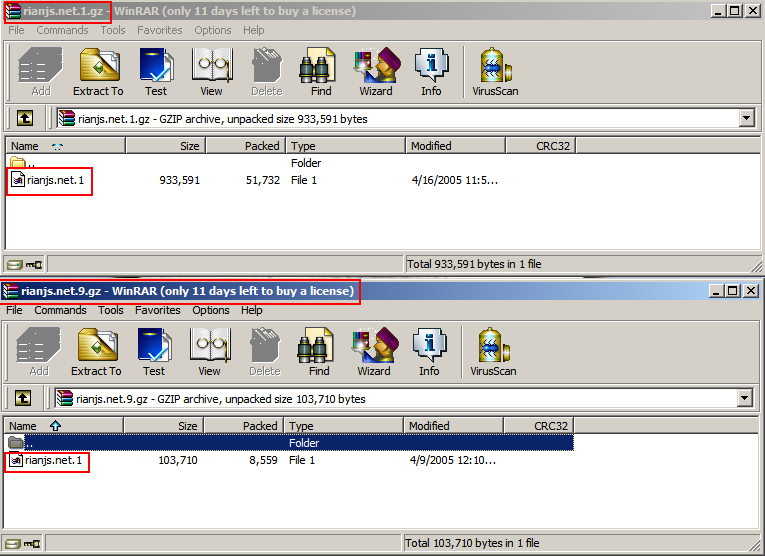Click View icon in rianjs.net.1.gz window
Viewport: 765px width, 556px height.
(211, 72)
